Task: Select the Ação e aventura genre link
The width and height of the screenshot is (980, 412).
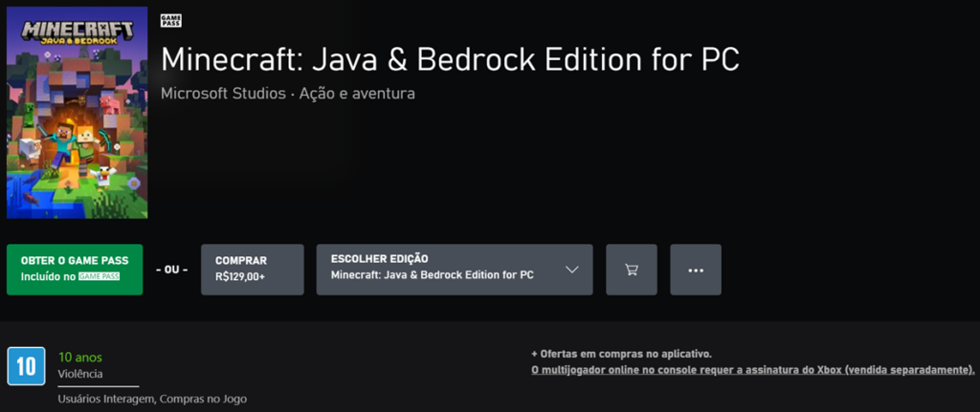Action: (x=357, y=94)
